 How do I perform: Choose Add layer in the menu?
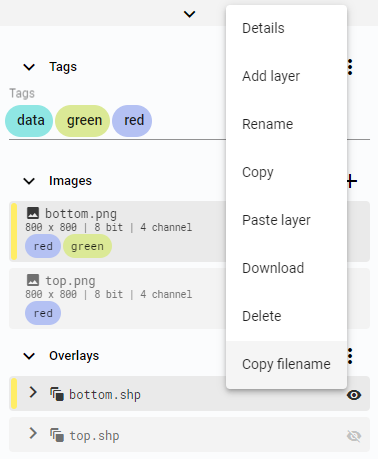tap(286, 76)
